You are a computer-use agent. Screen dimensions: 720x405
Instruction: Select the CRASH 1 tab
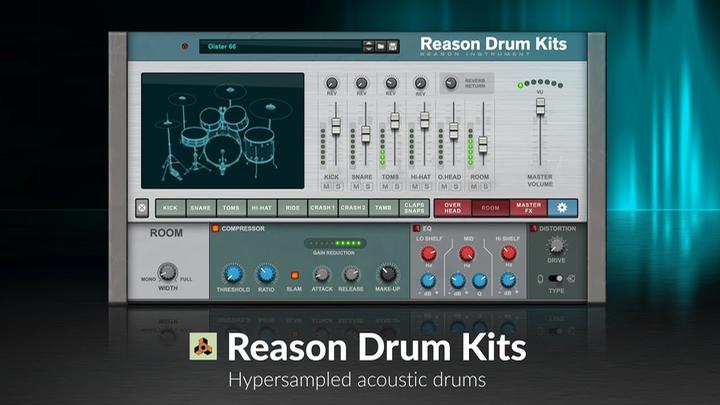pos(322,208)
